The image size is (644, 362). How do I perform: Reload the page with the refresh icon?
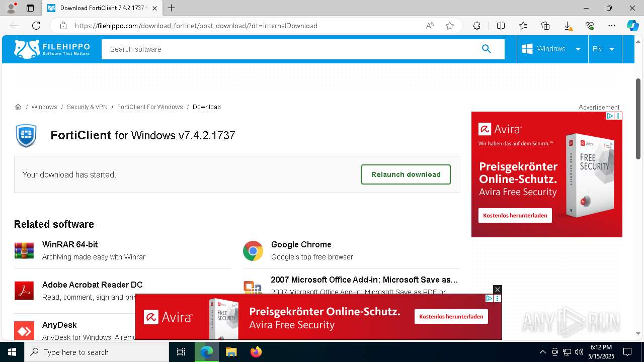pos(36,26)
